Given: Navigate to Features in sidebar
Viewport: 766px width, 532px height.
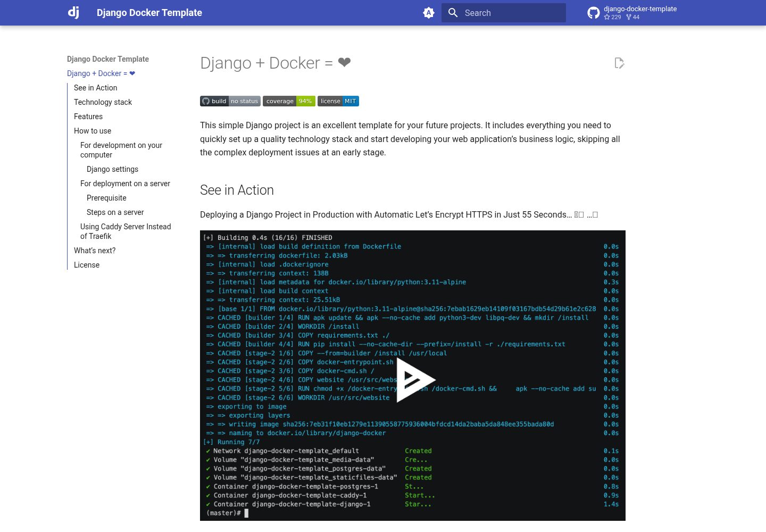Looking at the screenshot, I should pyautogui.click(x=88, y=117).
